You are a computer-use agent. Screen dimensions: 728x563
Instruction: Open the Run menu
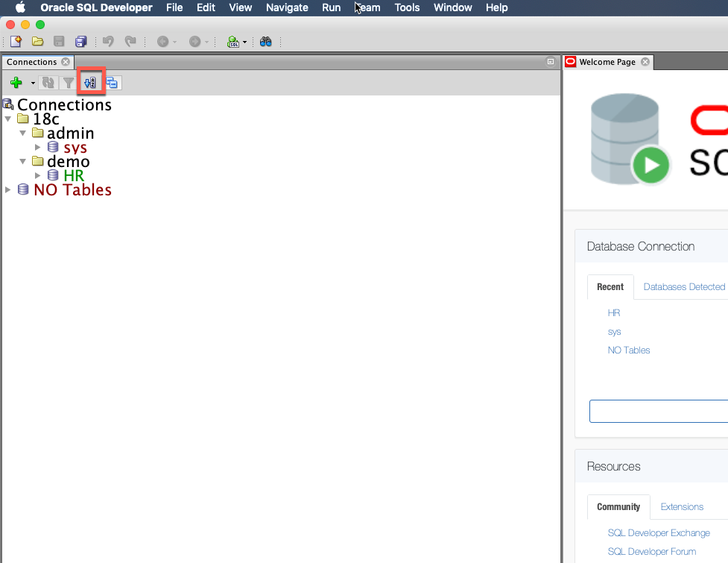click(332, 7)
